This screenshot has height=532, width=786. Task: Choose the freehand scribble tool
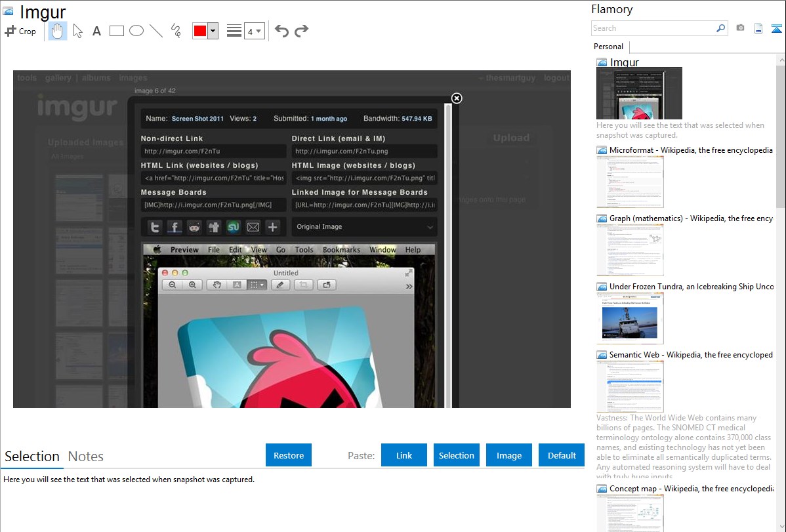pyautogui.click(x=176, y=31)
